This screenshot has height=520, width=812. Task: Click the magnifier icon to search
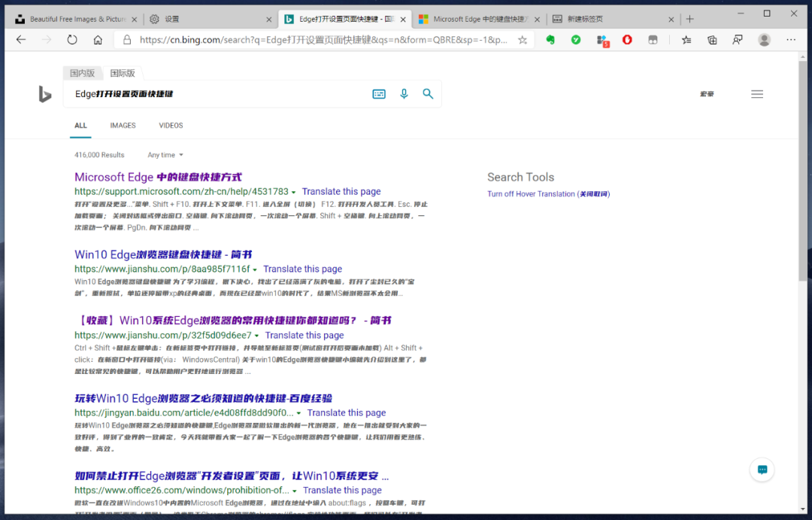428,93
